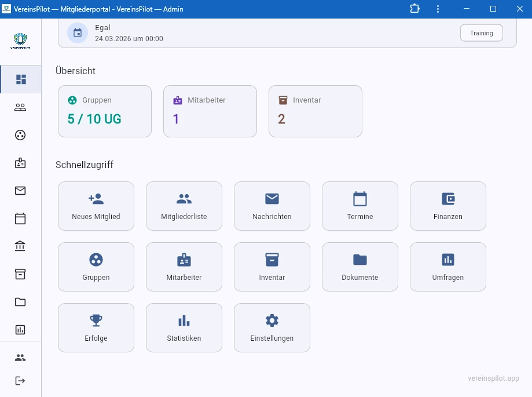Select the Inventar box icon in the sidebar
Screen dimensions: 532x397
[20, 274]
